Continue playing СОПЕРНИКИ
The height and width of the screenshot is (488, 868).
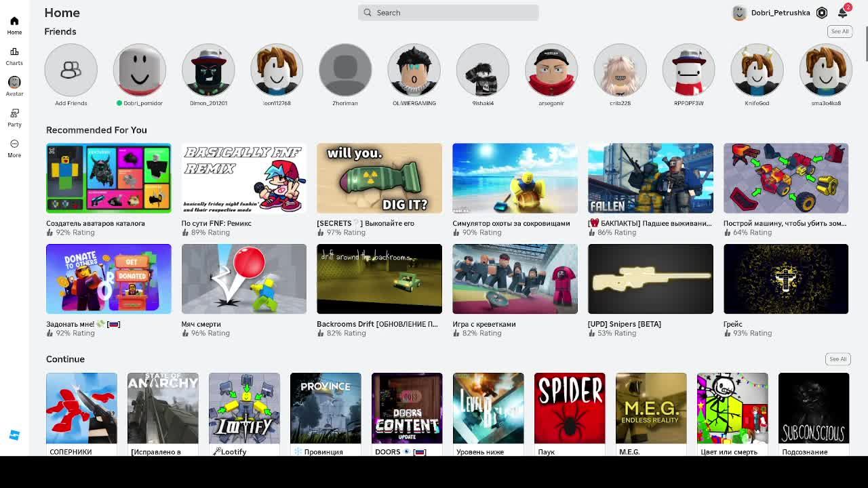coord(81,408)
